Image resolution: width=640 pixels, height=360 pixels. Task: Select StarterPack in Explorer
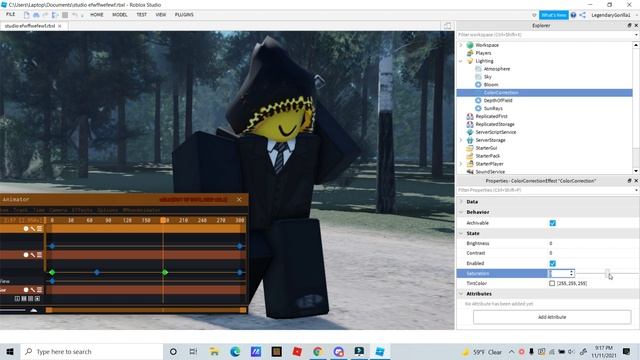click(487, 156)
